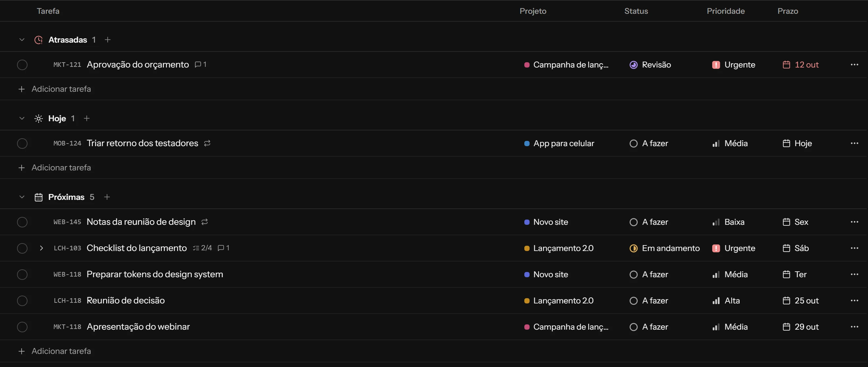Click the plus icon next to Atrasadas
This screenshot has height=367, width=868.
coord(107,39)
